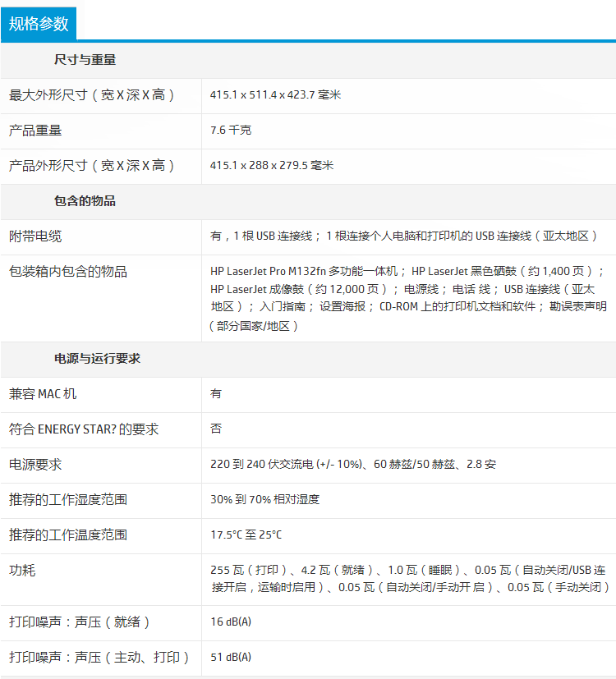Select the HP LaserJet Pro M132fn contents text
The width and height of the screenshot is (616, 679).
click(x=408, y=298)
